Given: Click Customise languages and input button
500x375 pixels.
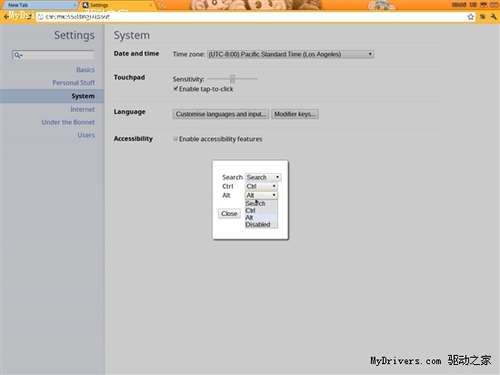Looking at the screenshot, I should (x=221, y=114).
